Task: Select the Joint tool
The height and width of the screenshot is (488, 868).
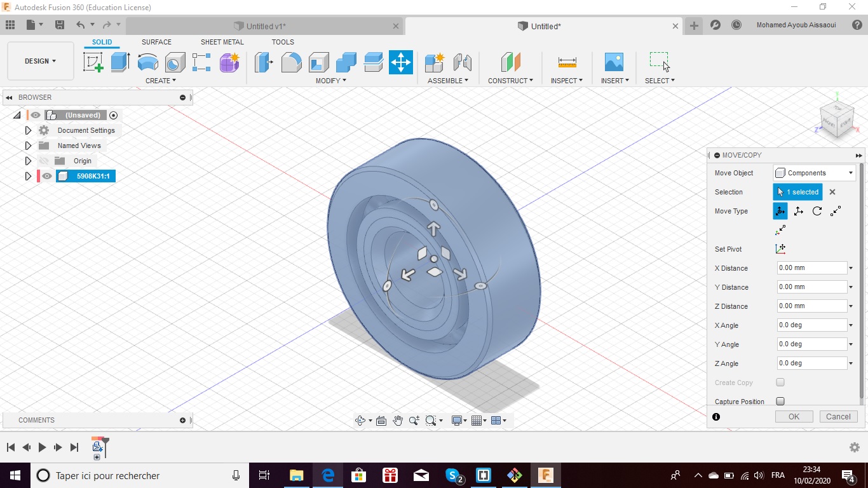Action: tap(462, 62)
